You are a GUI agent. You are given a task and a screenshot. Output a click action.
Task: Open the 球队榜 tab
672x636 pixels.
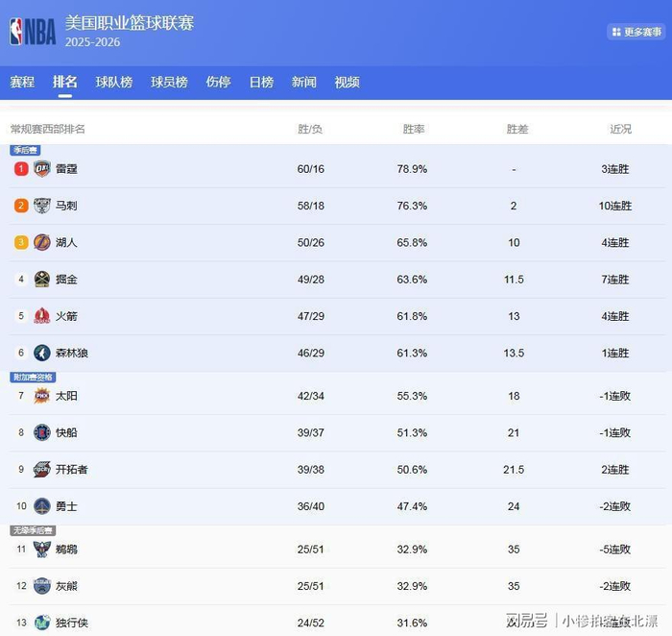114,82
